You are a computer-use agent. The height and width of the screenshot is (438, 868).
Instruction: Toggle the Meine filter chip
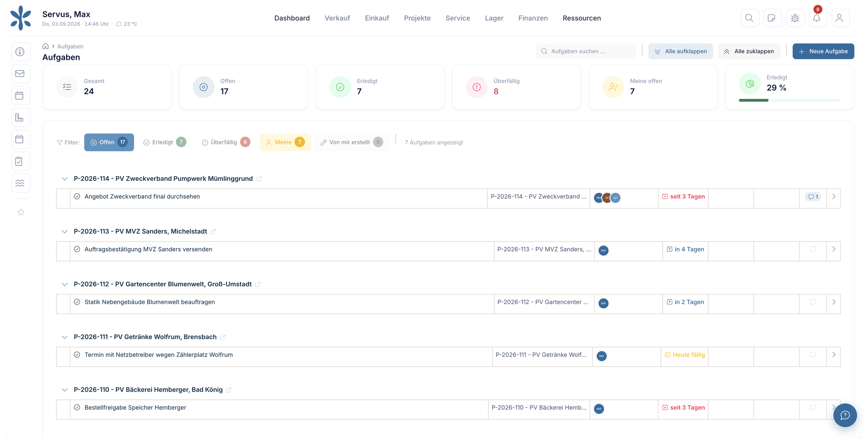285,142
